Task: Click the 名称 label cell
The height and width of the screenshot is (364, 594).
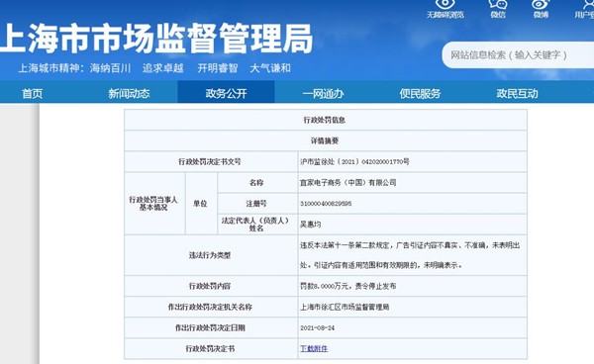Action: (256, 182)
